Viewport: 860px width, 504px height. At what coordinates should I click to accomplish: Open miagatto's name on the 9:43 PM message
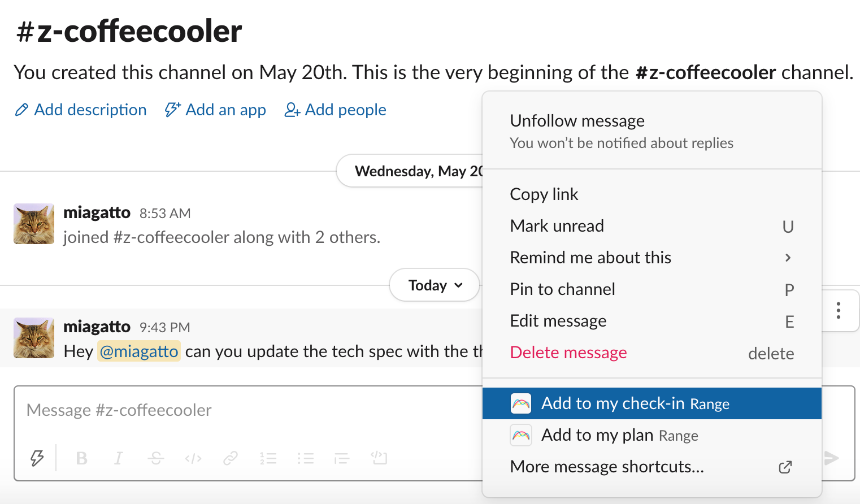[x=97, y=327]
